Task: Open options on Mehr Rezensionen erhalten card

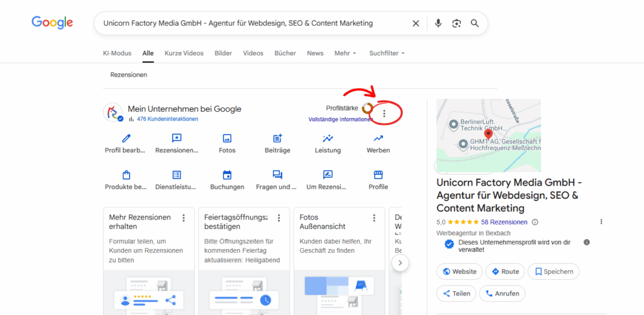Action: 184,218
